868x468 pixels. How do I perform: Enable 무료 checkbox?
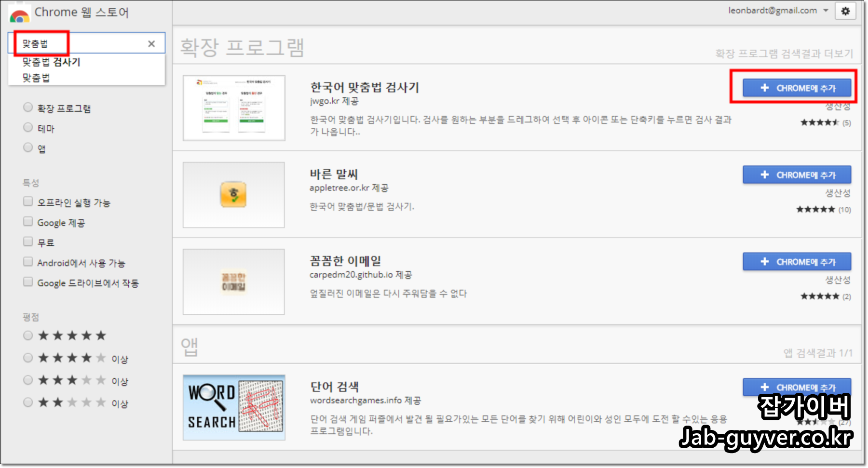point(28,241)
